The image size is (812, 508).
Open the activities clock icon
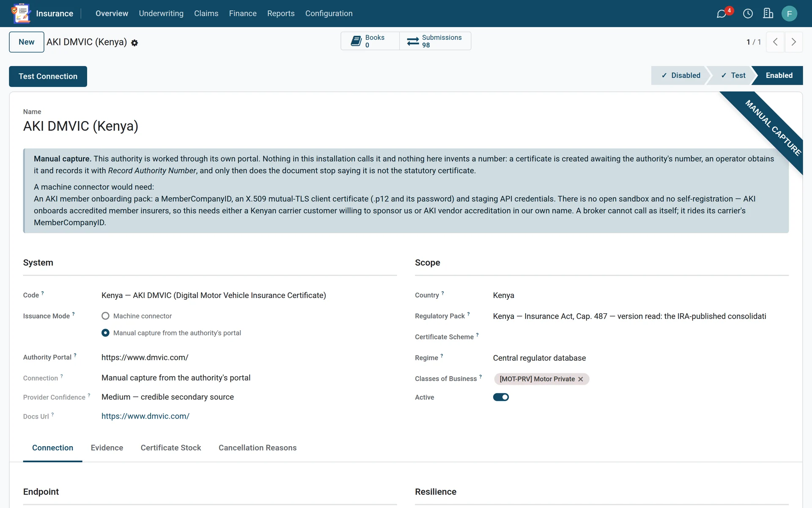[748, 14]
